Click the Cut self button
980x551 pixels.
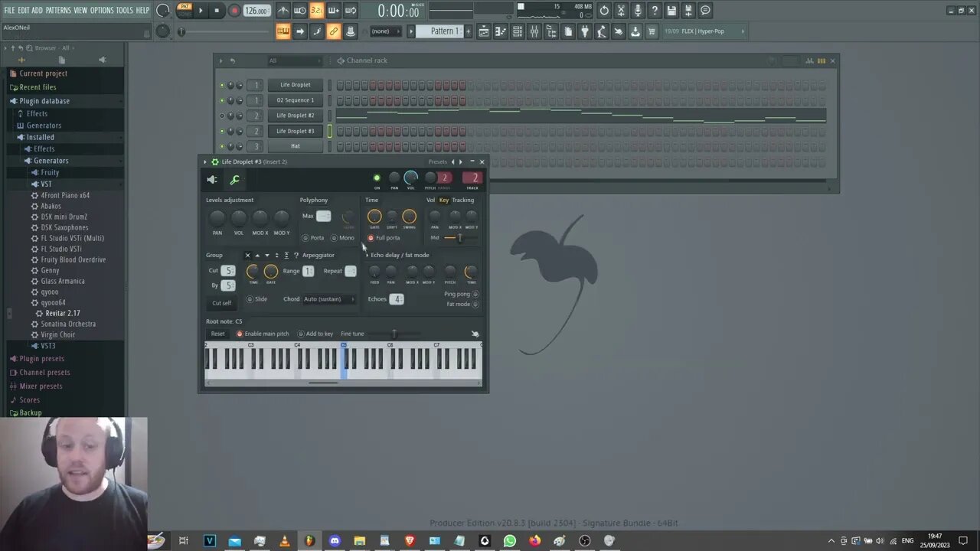click(x=222, y=303)
